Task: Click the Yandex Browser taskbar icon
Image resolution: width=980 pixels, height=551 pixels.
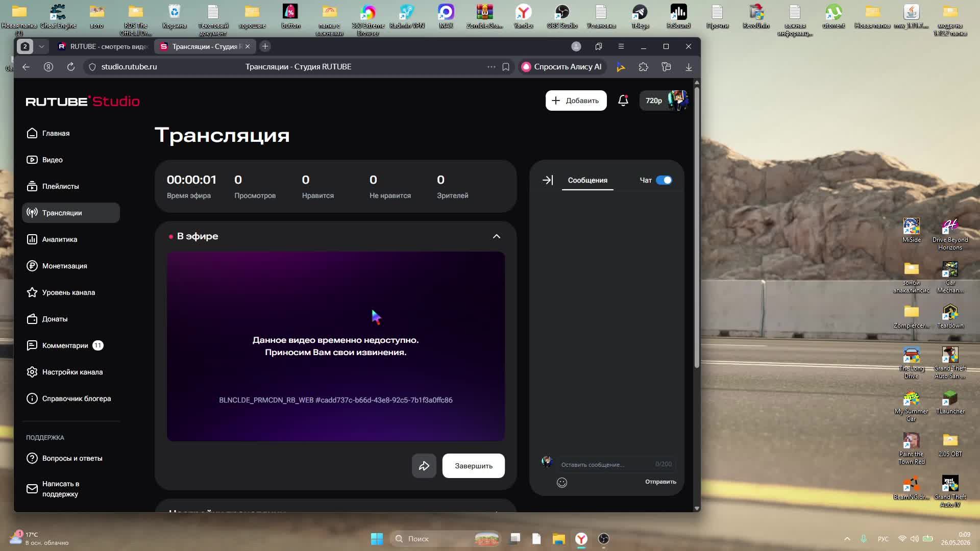Action: pos(581,539)
